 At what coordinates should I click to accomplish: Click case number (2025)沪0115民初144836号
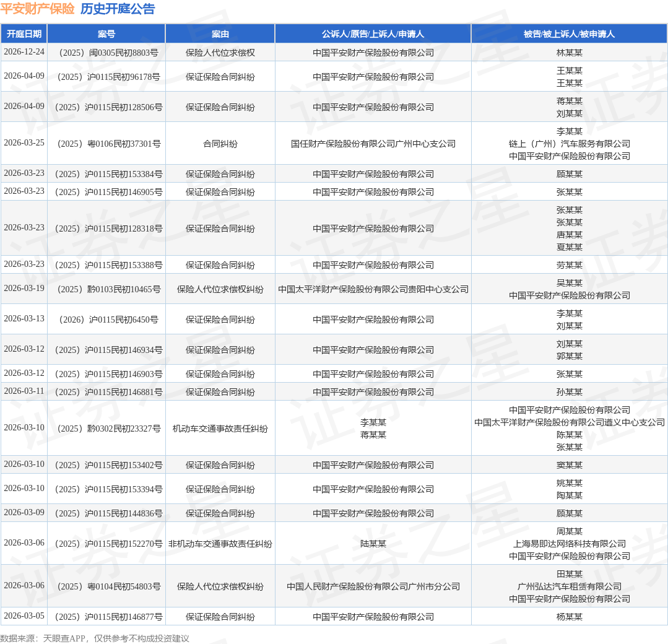coord(106,514)
